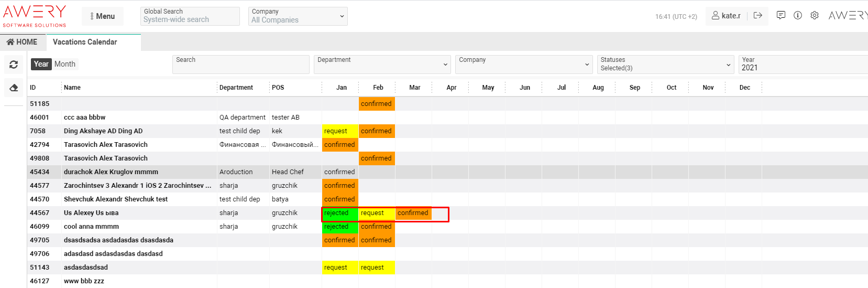Go to the HOME tab

click(23, 42)
